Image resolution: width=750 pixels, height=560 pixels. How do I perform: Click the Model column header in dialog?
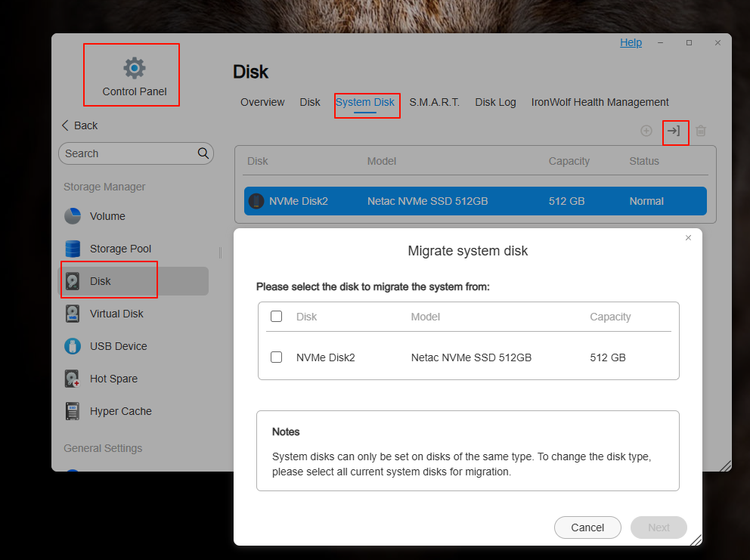tap(425, 317)
